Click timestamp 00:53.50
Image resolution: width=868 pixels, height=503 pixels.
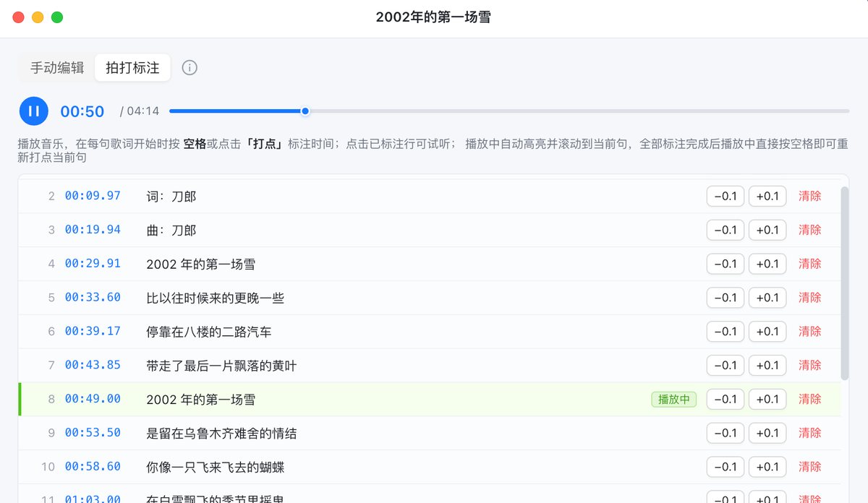[93, 433]
